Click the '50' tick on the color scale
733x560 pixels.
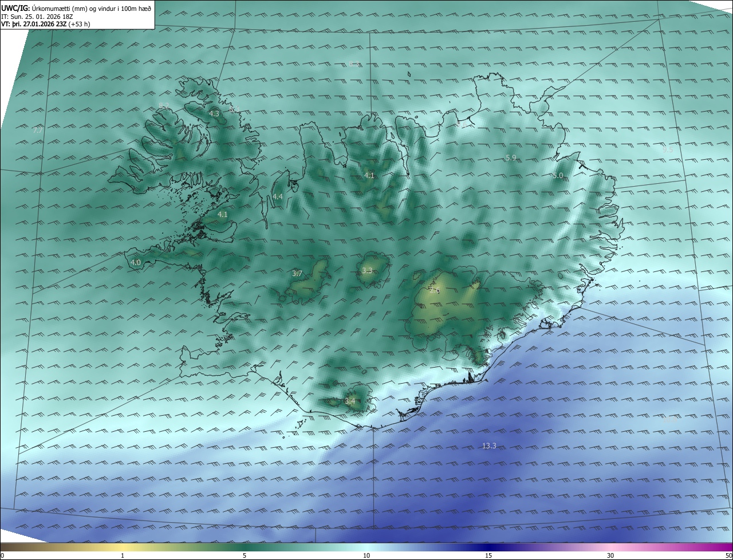728,555
